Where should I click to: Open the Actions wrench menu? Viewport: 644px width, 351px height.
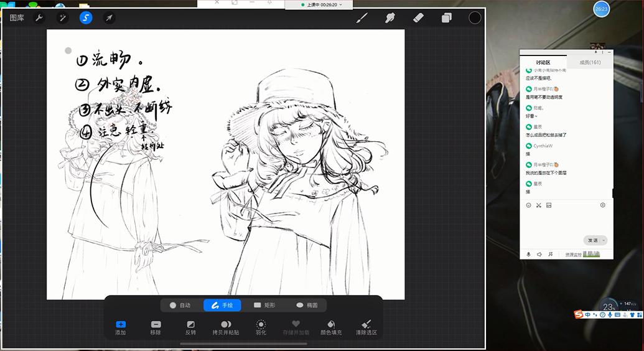39,17
